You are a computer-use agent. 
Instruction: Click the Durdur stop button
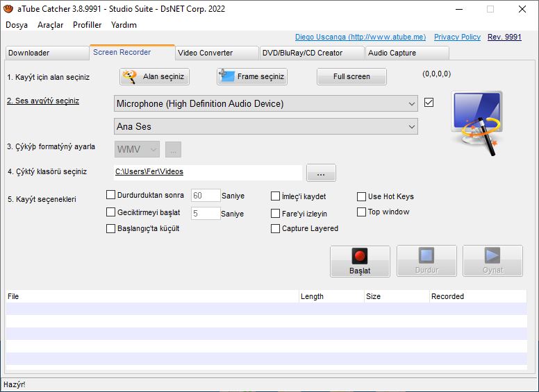point(426,261)
